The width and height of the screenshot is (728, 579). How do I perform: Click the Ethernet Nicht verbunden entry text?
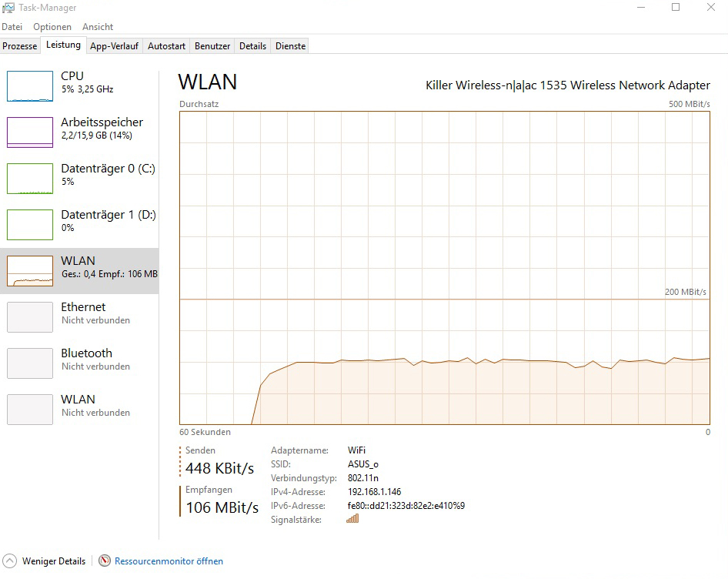(95, 313)
